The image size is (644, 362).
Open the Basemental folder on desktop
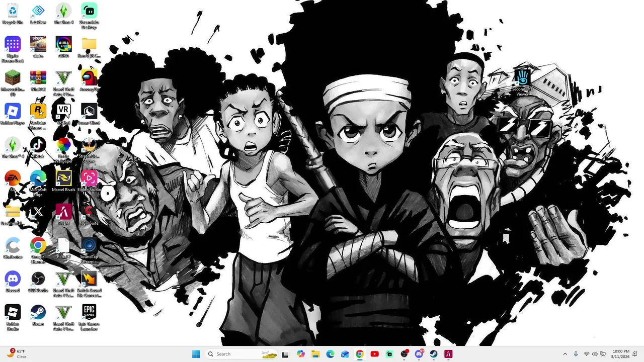click(x=13, y=215)
